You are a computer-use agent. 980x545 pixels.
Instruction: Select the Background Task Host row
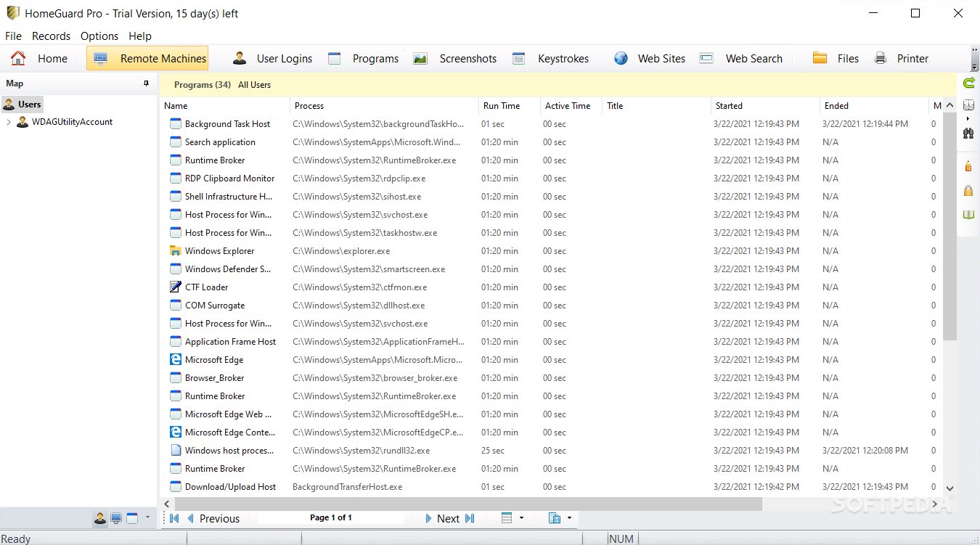point(552,124)
